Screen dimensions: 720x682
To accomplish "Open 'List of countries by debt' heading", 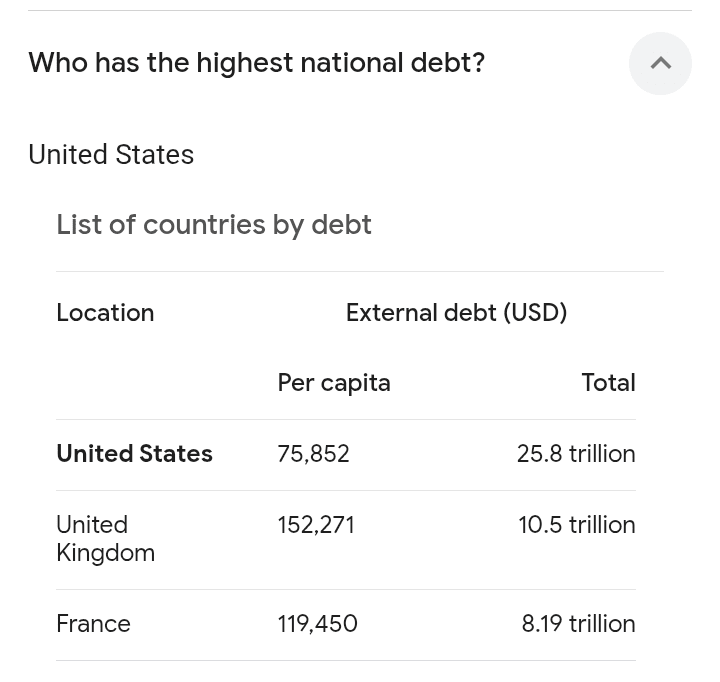I will pos(214,225).
